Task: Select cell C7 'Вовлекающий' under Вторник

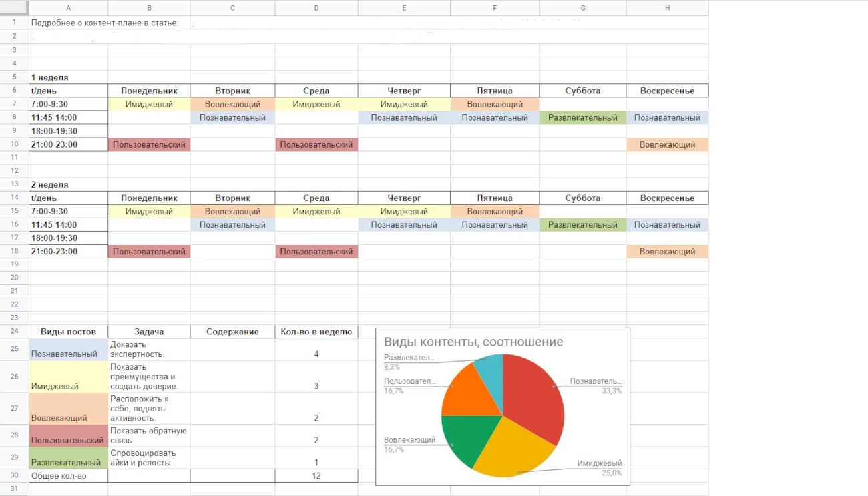Action: click(232, 104)
